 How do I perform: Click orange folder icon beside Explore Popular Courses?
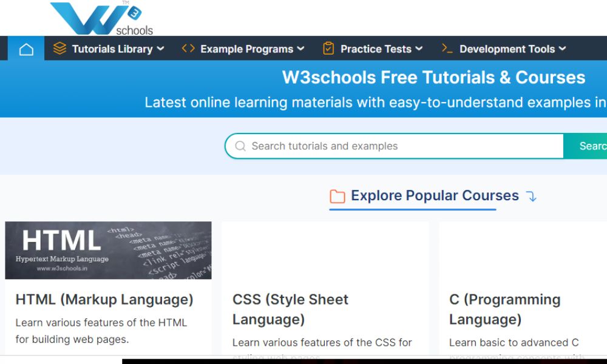(x=337, y=196)
